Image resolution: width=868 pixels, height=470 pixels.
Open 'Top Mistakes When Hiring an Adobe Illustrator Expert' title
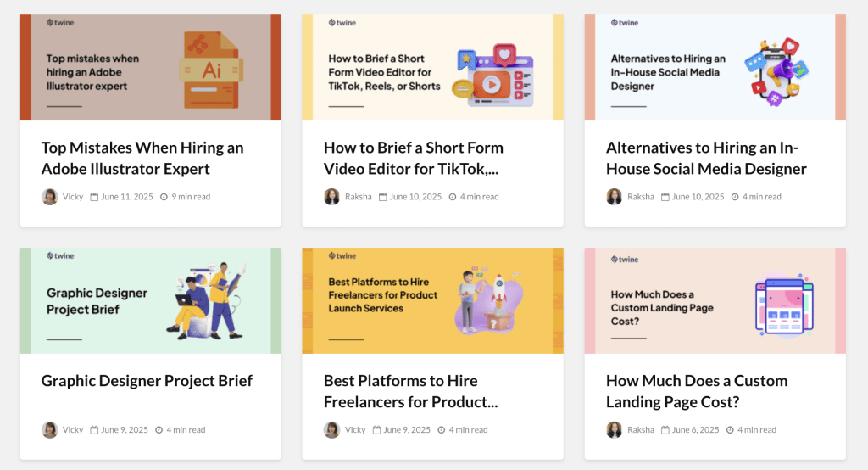(142, 158)
